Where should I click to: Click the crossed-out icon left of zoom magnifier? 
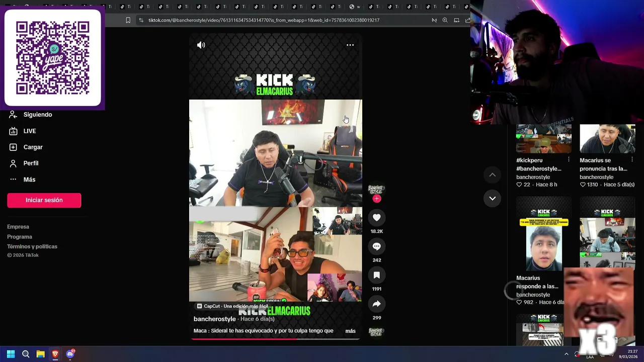[434, 20]
